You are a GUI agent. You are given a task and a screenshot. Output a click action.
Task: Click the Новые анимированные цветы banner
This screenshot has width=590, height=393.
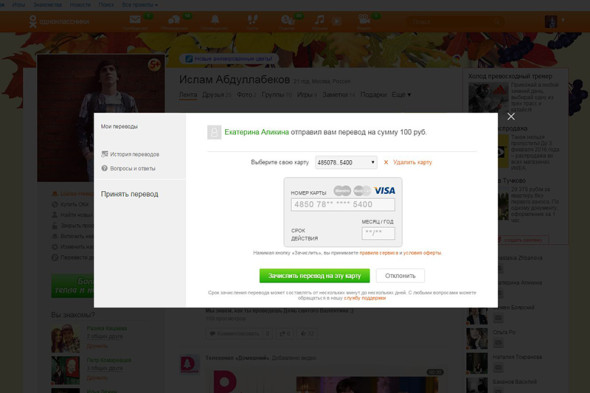(x=229, y=59)
